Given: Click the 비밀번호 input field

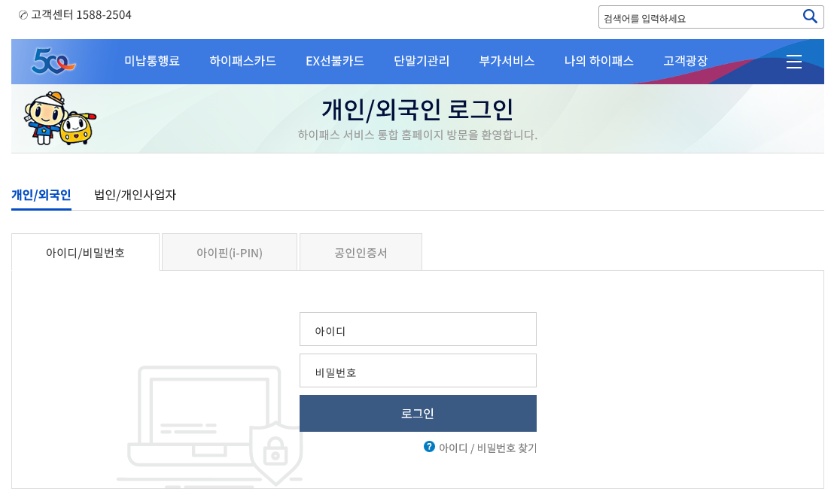Looking at the screenshot, I should pos(418,371).
